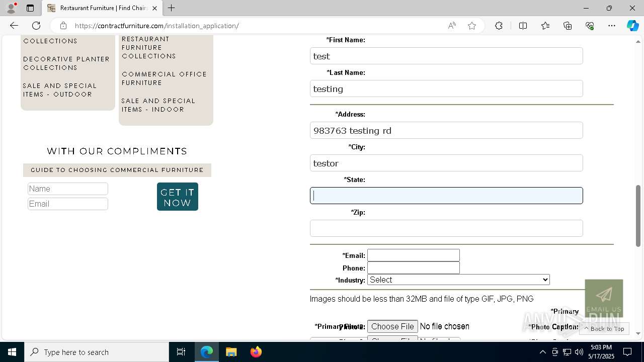Open Task View on taskbar
644x362 pixels.
pos(181,352)
